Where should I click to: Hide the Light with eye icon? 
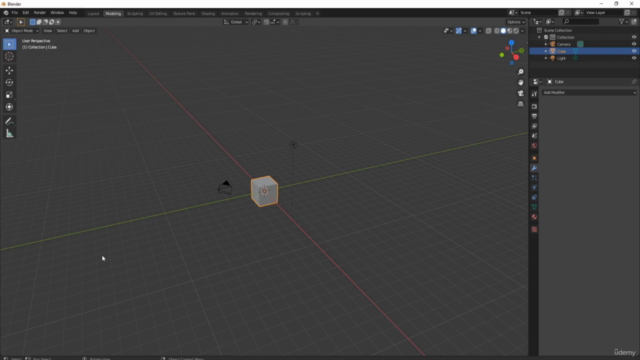coord(634,58)
